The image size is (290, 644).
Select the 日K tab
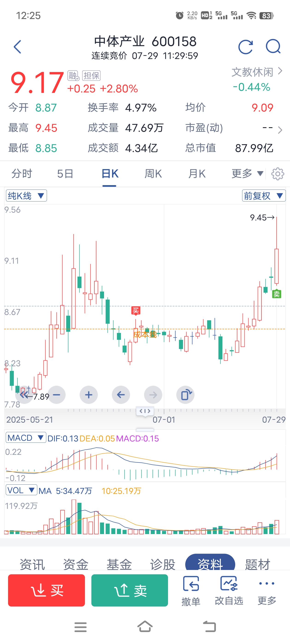coord(110,173)
